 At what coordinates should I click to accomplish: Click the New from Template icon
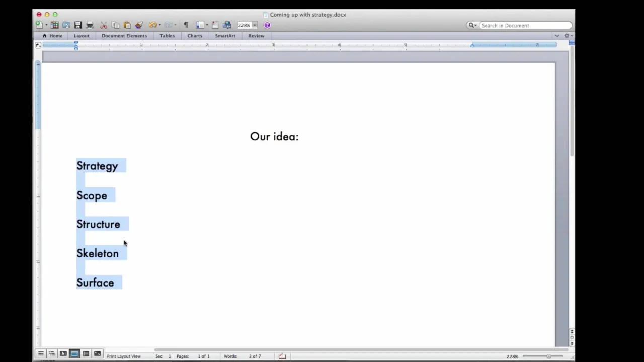54,25
